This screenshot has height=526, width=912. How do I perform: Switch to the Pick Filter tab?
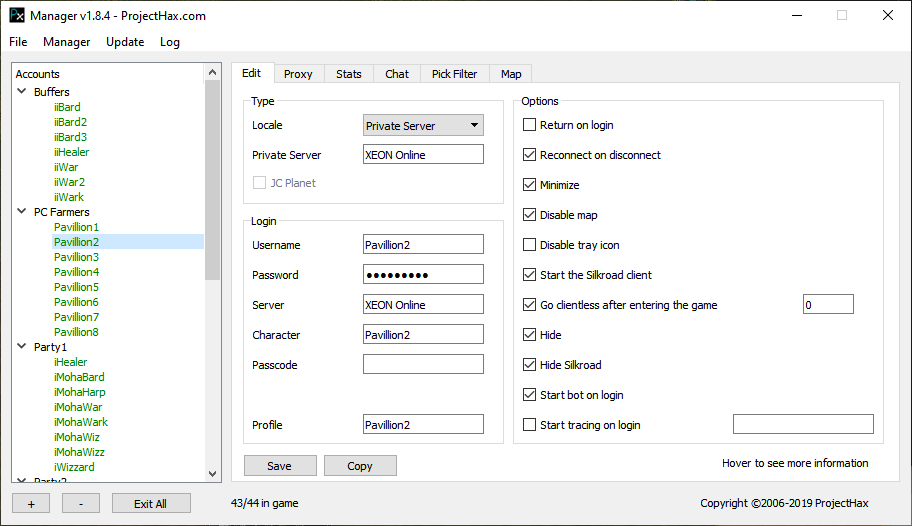coord(454,74)
